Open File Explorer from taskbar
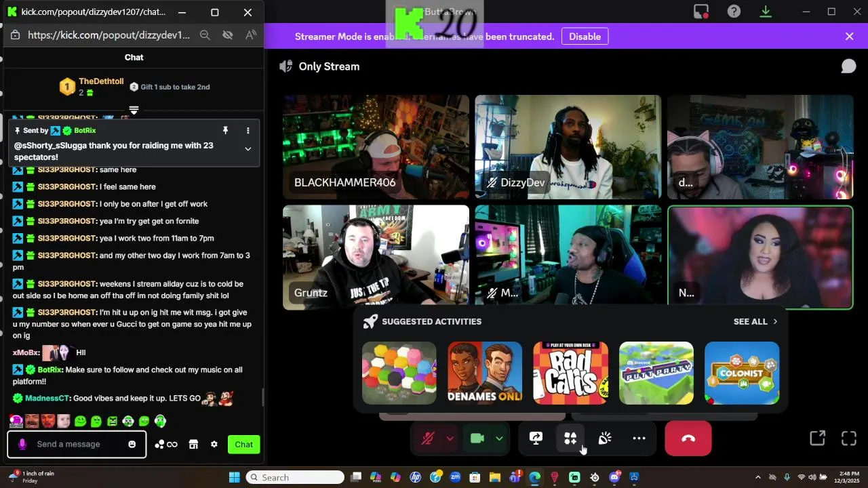This screenshot has height=488, width=868. pos(495,477)
